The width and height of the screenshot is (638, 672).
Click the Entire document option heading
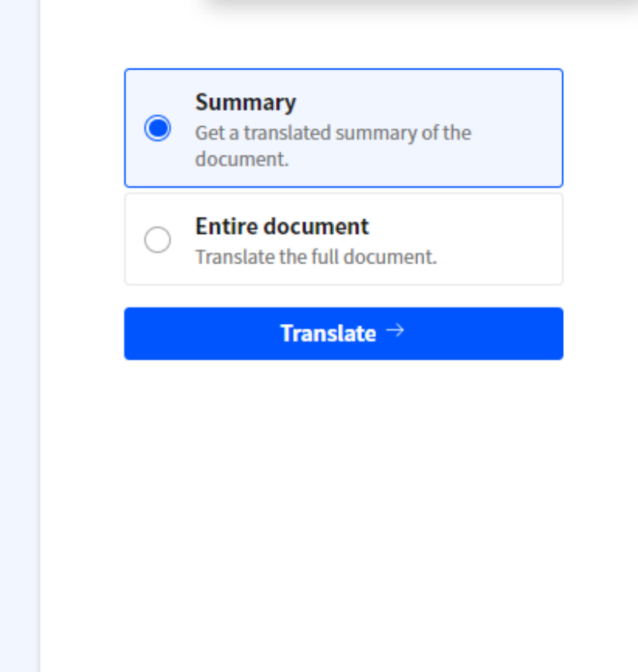[x=282, y=226]
